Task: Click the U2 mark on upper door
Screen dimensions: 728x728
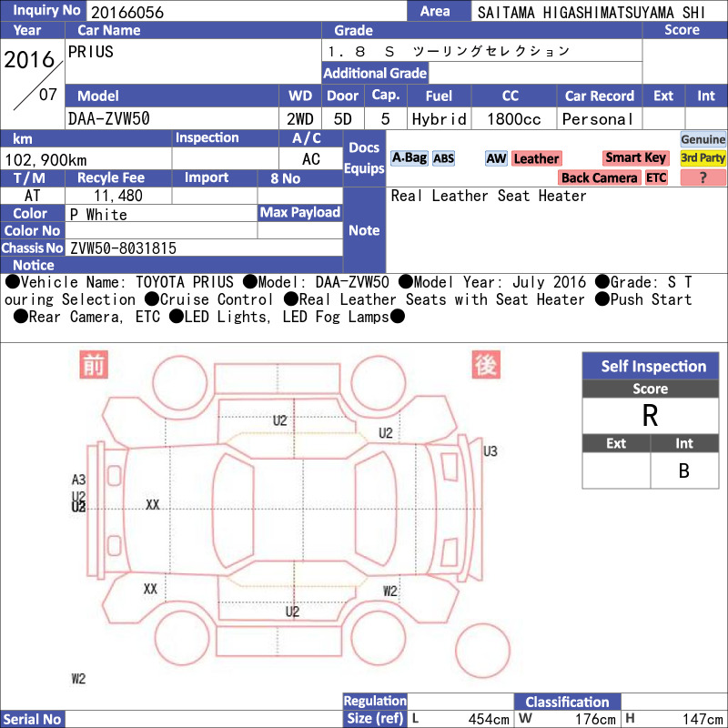Action: [280, 420]
